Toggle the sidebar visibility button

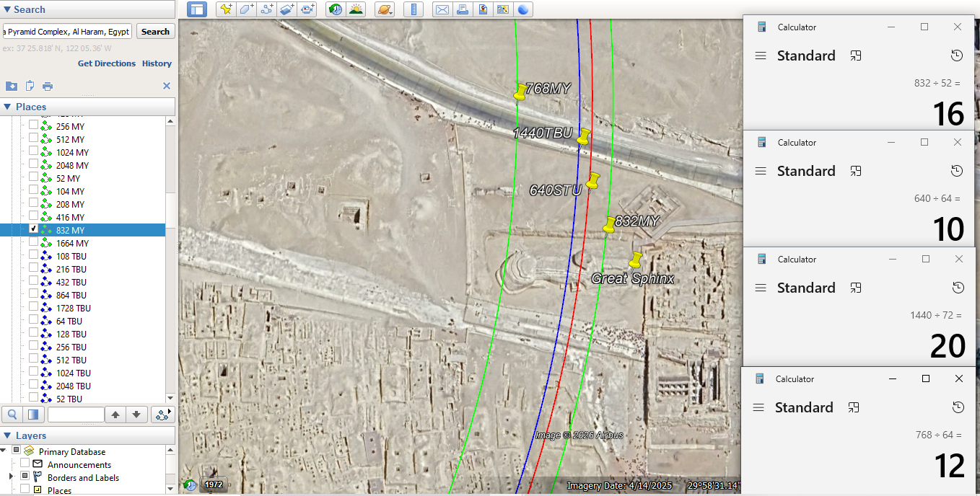tap(197, 9)
